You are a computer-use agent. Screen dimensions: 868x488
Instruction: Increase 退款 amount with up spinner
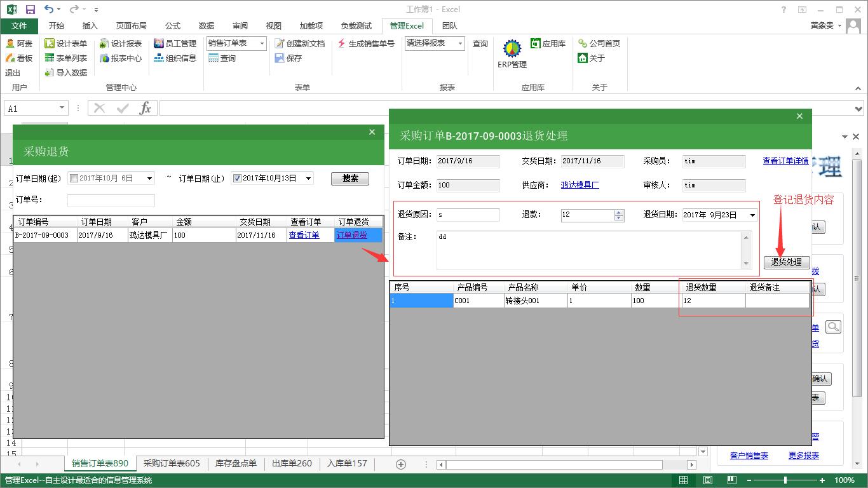(x=620, y=212)
